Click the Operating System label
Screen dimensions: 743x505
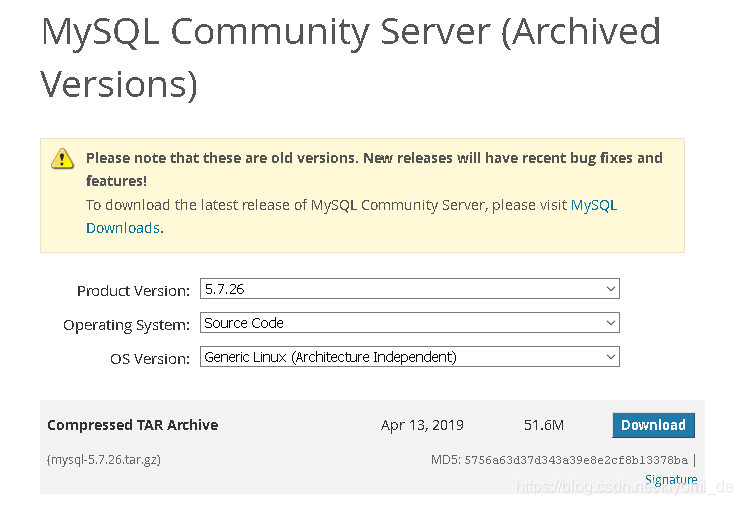[x=126, y=325]
